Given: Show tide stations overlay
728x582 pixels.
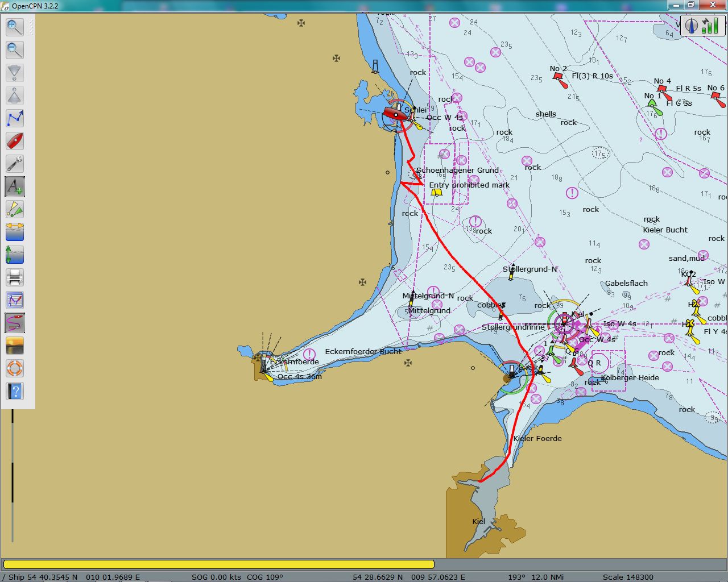Looking at the screenshot, I should tap(14, 255).
